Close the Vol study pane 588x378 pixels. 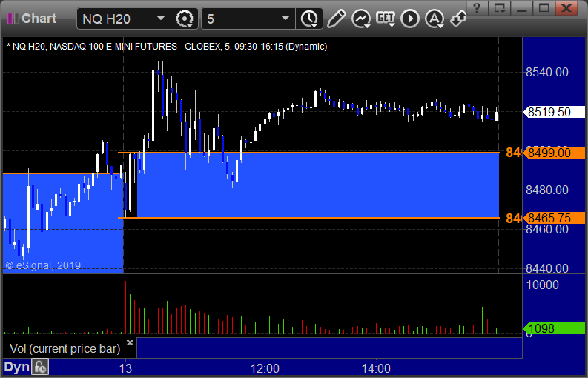pyautogui.click(x=130, y=342)
